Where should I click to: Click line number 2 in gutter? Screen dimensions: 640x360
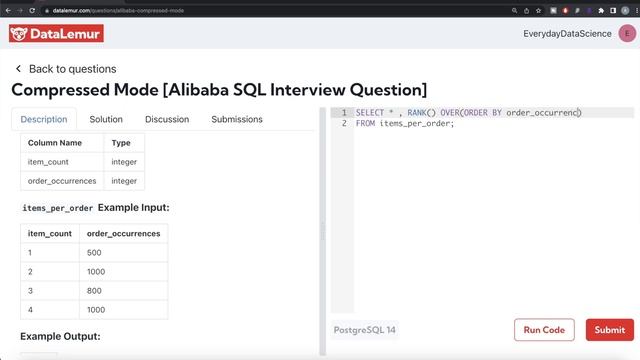click(344, 123)
